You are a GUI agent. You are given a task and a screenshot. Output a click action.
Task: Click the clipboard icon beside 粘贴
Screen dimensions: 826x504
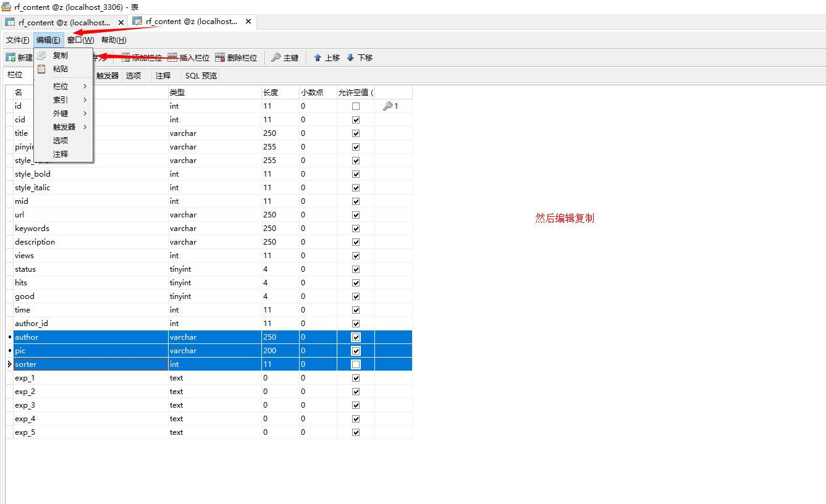(x=41, y=69)
